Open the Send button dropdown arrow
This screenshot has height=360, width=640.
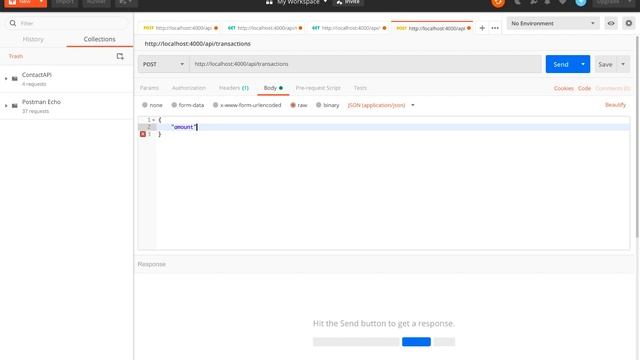(x=583, y=64)
